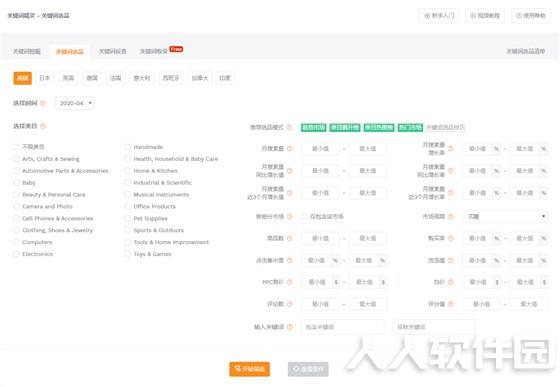Click help icon beside 输入关键词 label
The image size is (560, 387).
pos(290,327)
